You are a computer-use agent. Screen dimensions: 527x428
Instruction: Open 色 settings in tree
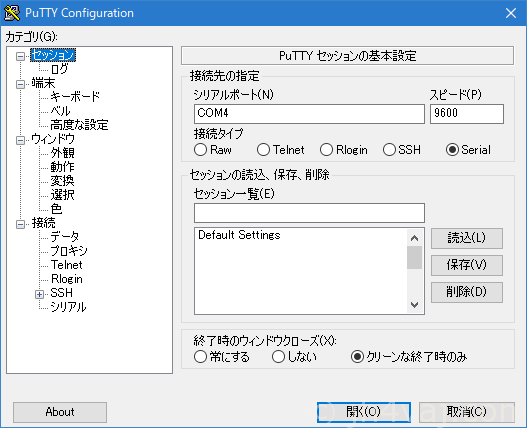(x=56, y=209)
